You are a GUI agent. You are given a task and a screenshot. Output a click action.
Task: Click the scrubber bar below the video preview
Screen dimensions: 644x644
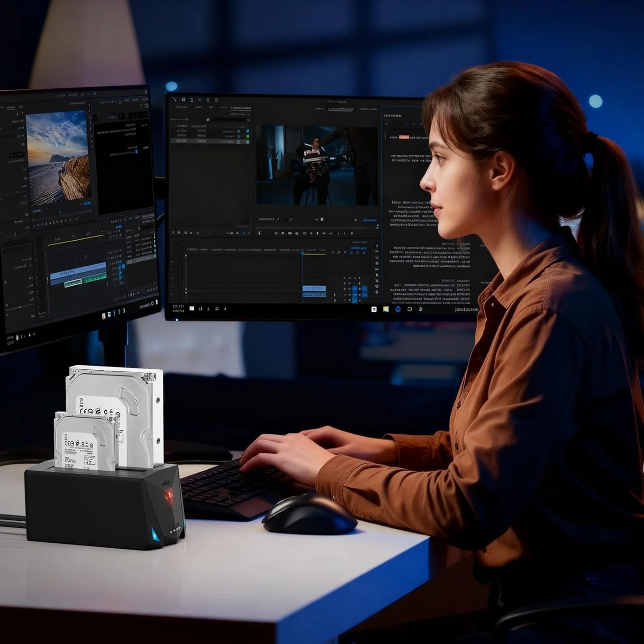pos(316,227)
